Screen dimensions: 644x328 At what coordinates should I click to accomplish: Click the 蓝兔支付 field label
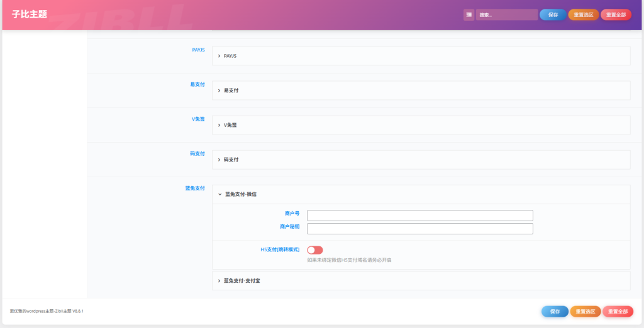(x=195, y=189)
